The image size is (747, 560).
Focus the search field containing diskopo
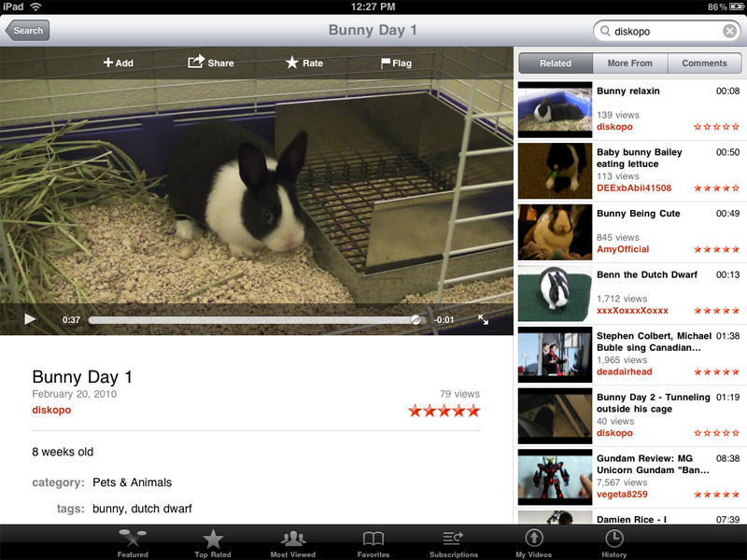(x=667, y=31)
